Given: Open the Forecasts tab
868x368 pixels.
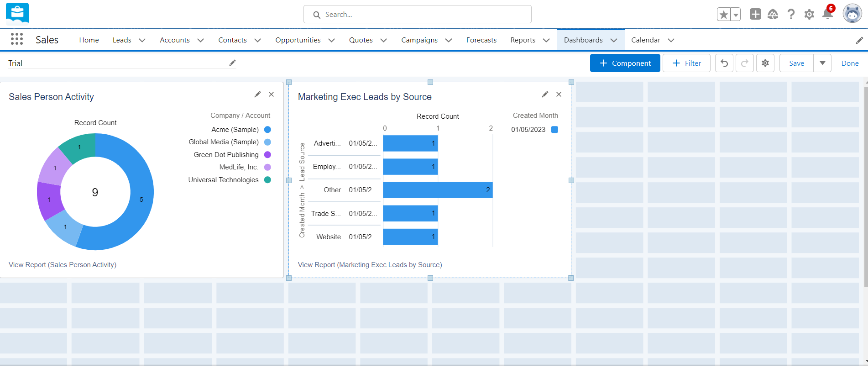Looking at the screenshot, I should pos(481,40).
